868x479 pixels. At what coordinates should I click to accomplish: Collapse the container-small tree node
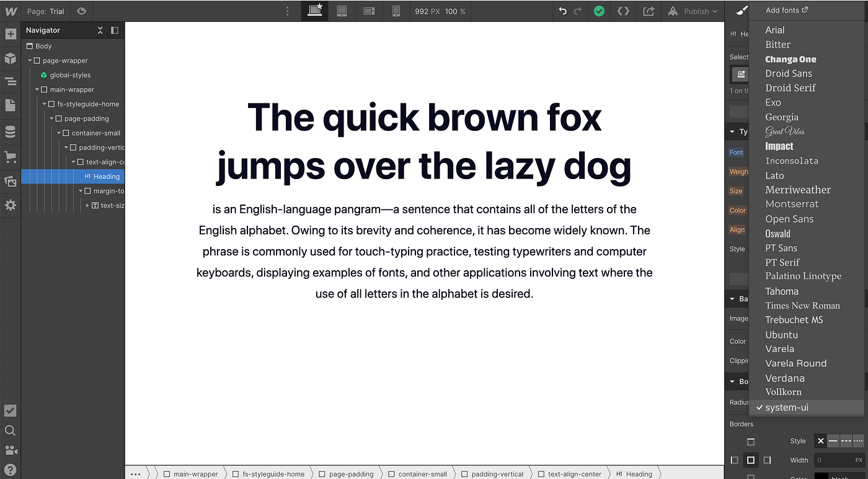[59, 133]
